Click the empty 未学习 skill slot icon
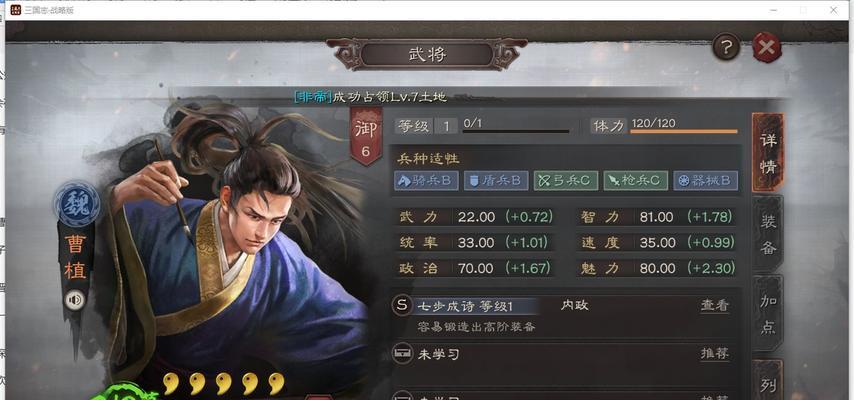Viewport: 854px width, 400px height. tap(402, 354)
